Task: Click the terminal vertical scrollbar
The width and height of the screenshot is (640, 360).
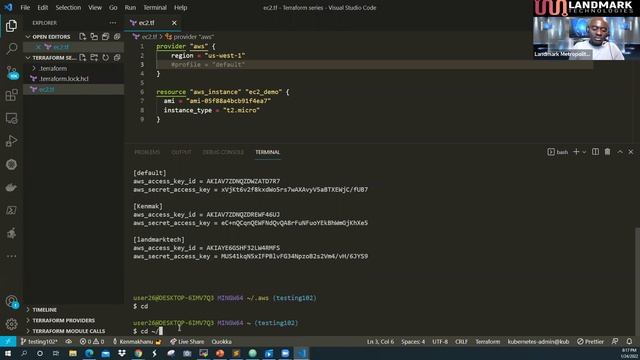Action: coord(637,282)
